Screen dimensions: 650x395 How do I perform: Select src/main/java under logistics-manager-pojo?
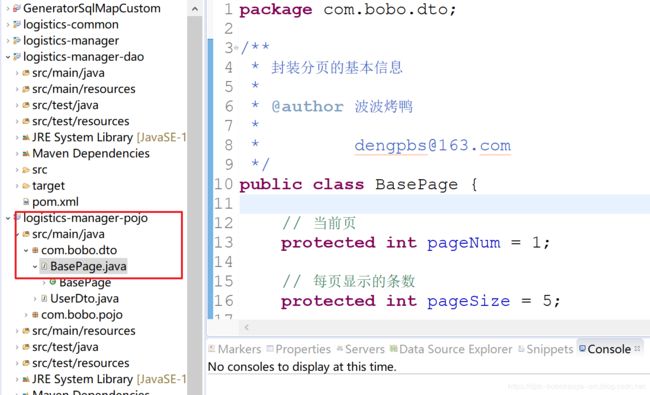(x=68, y=234)
